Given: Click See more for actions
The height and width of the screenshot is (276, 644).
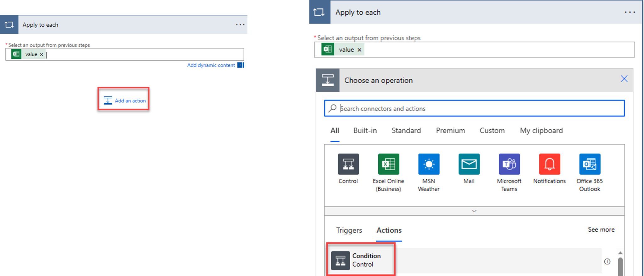Looking at the screenshot, I should pos(601,230).
